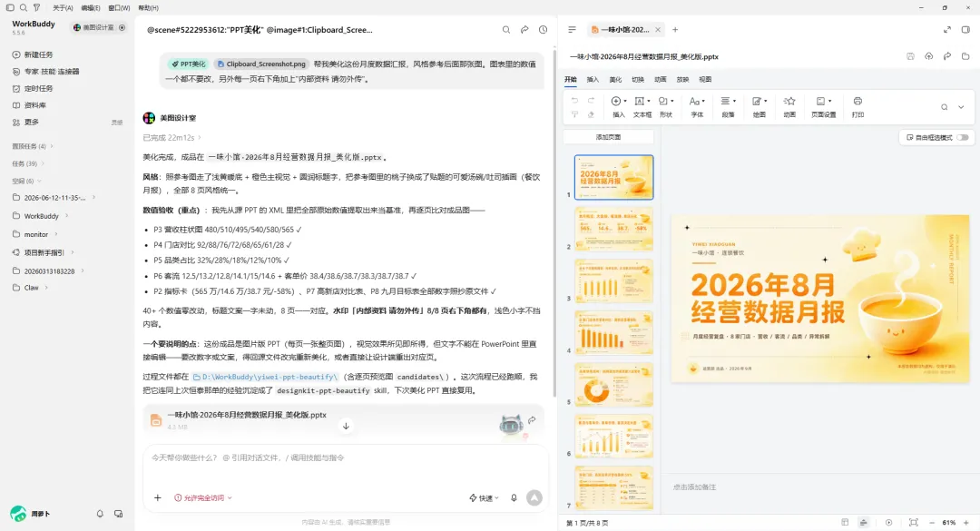Enable the 自由框选模式 toggle switch
This screenshot has height=531, width=980.
[963, 137]
